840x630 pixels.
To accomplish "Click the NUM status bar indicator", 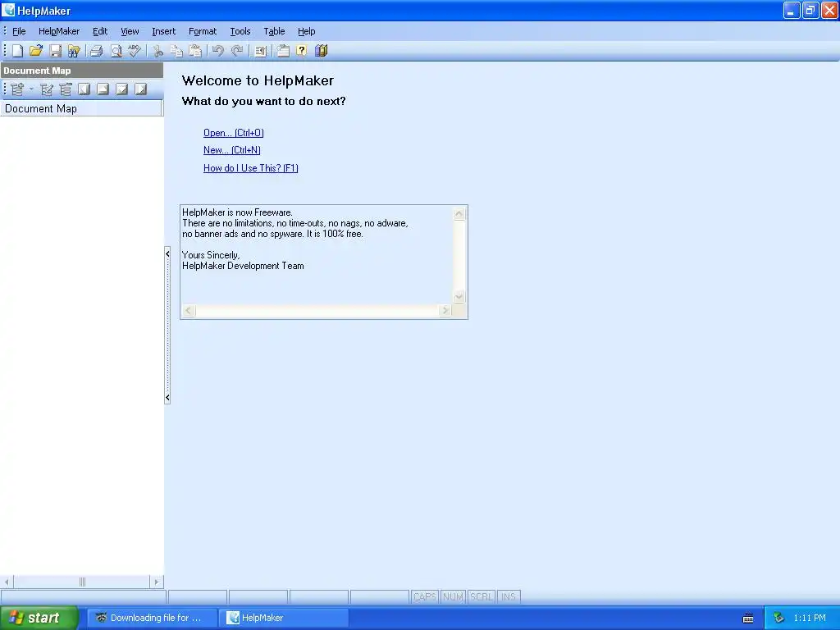I will pyautogui.click(x=453, y=597).
